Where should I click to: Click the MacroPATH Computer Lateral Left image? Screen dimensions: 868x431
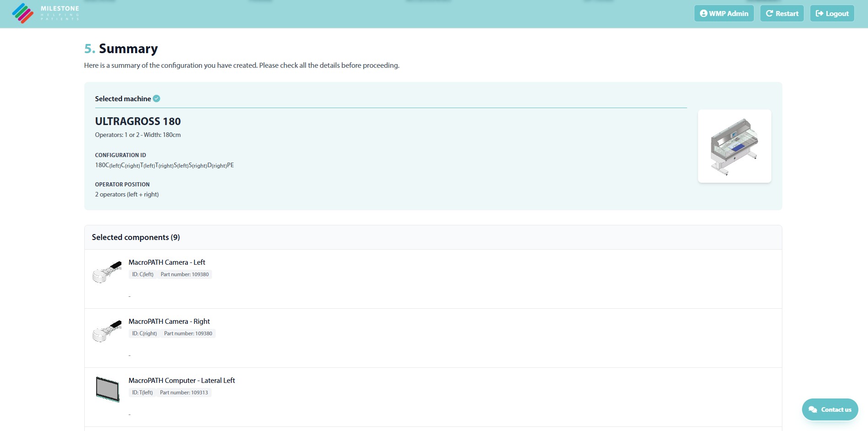(108, 389)
